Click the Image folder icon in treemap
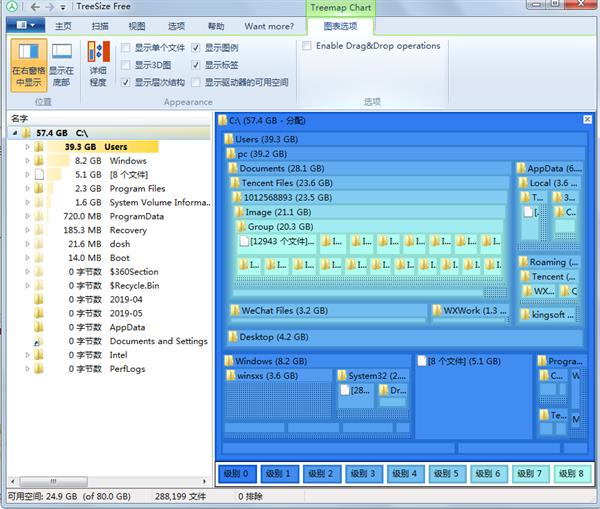Image resolution: width=600 pixels, height=509 pixels. (239, 212)
